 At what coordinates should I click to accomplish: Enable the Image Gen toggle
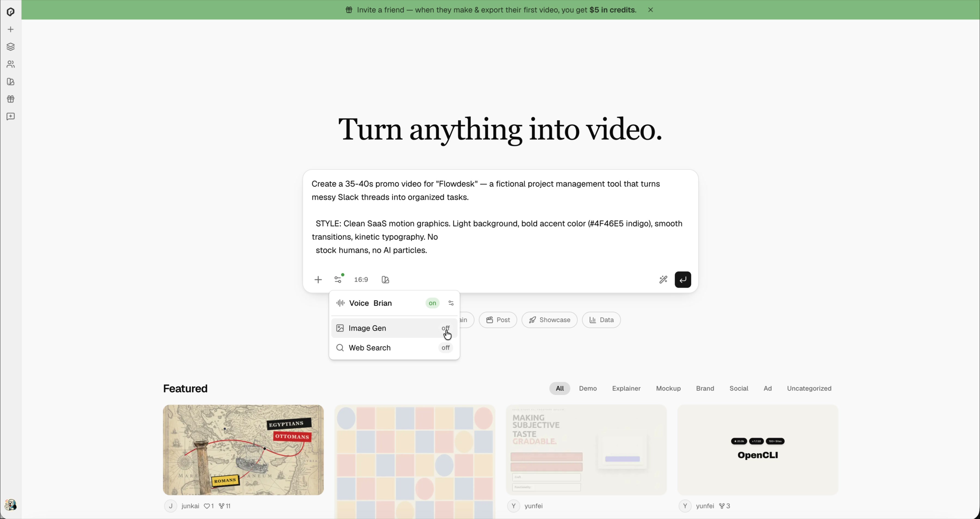pos(446,328)
